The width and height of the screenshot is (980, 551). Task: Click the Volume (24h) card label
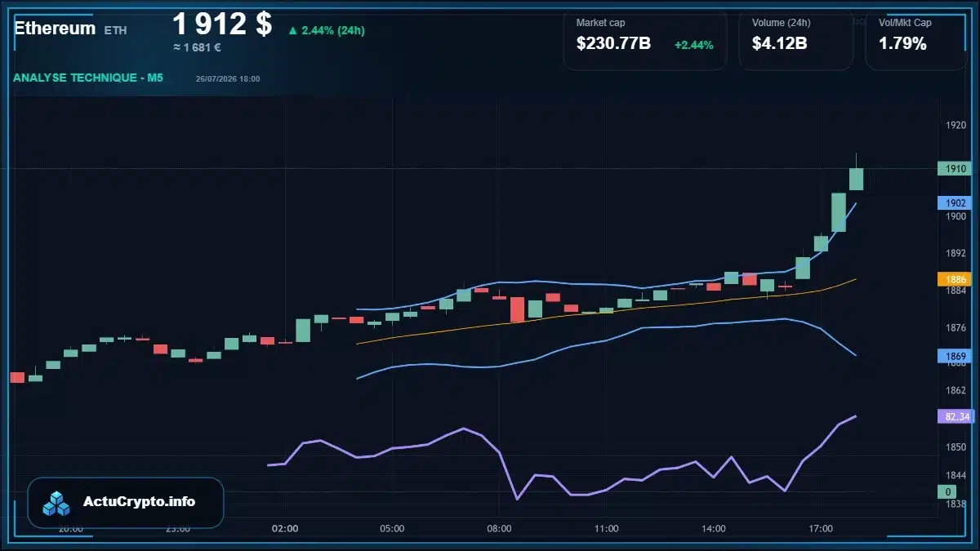point(780,23)
